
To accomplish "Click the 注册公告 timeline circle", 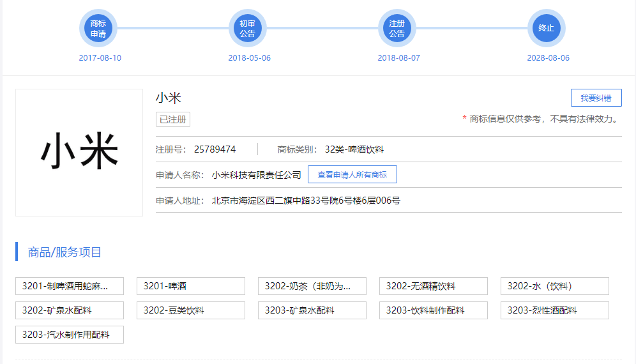I will tap(397, 28).
